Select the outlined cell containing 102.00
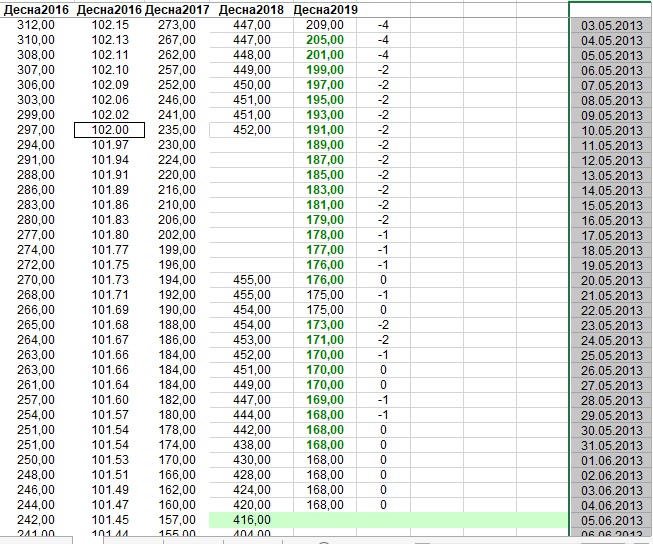 (110, 130)
